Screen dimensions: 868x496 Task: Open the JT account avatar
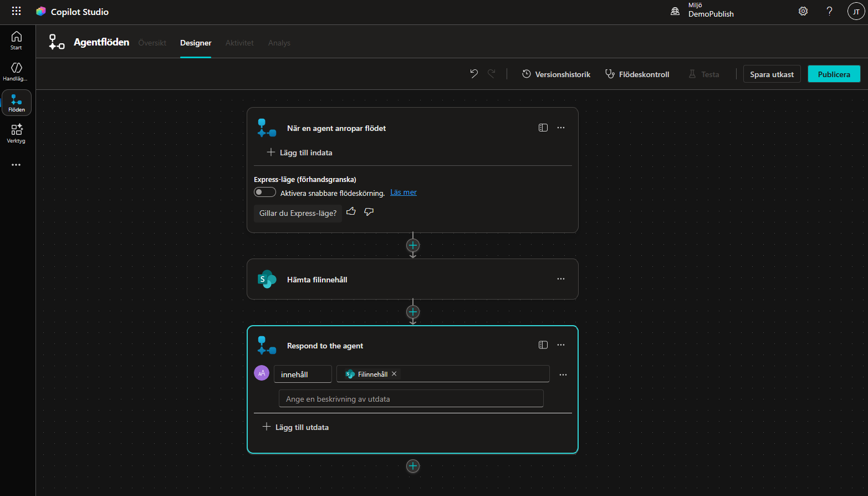[x=856, y=11]
